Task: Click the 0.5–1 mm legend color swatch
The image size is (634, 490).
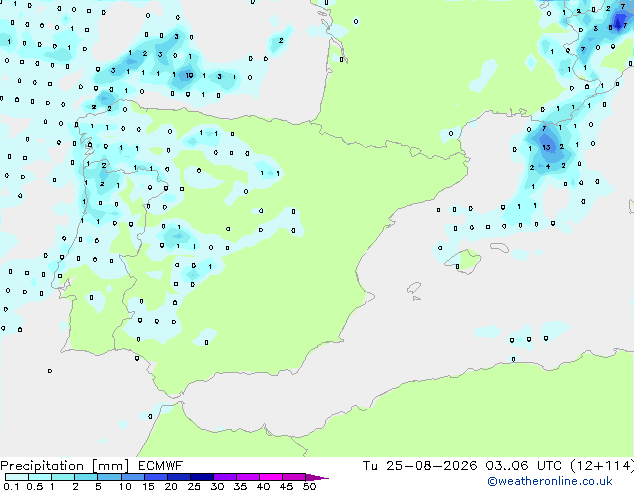Action: 40,477
